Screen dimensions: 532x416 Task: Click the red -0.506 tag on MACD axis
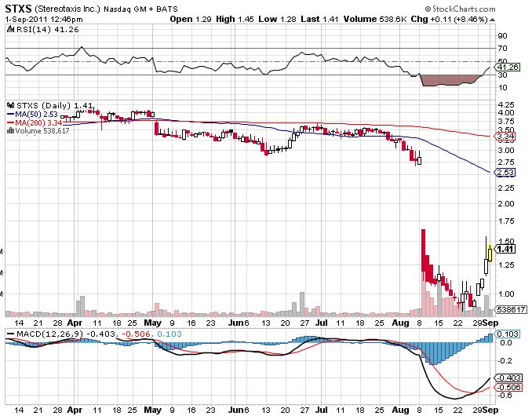pyautogui.click(x=508, y=388)
